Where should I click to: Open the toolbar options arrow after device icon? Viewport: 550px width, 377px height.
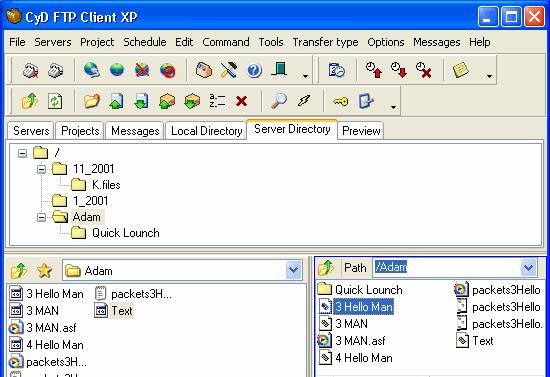(x=394, y=107)
